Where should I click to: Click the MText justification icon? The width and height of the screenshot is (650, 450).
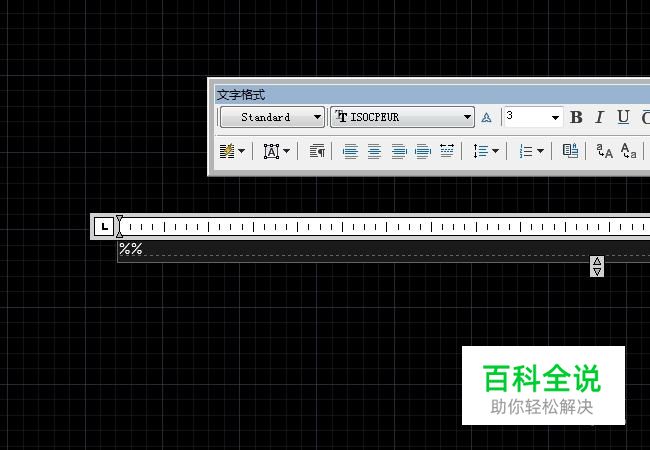click(x=272, y=151)
